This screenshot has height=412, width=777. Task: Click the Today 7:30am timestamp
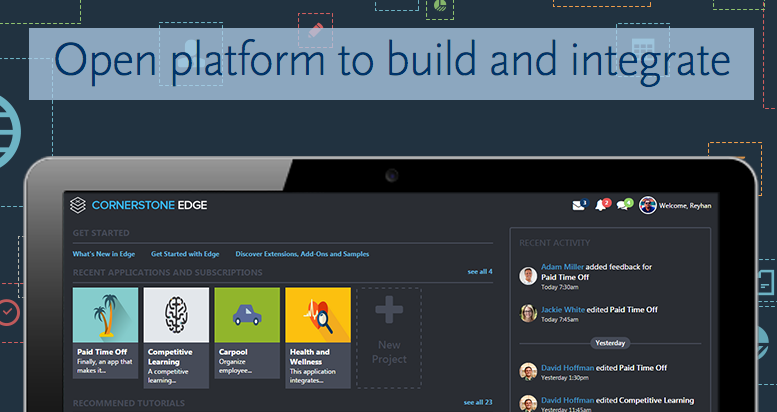tap(559, 287)
